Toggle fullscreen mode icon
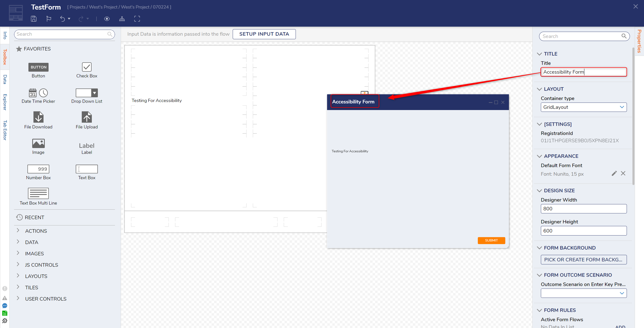The width and height of the screenshot is (644, 328). coord(137,19)
